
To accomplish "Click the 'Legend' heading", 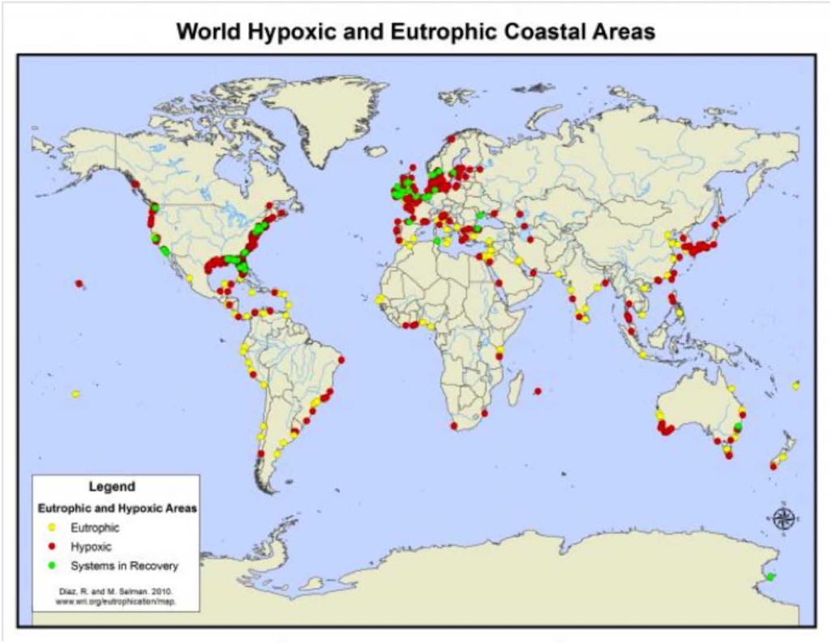I will (x=112, y=487).
